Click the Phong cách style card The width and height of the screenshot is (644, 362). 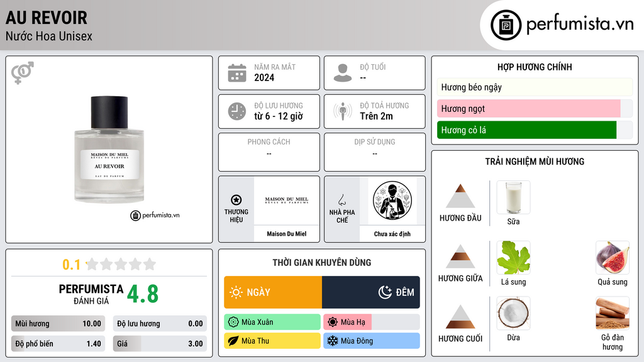pyautogui.click(x=269, y=152)
